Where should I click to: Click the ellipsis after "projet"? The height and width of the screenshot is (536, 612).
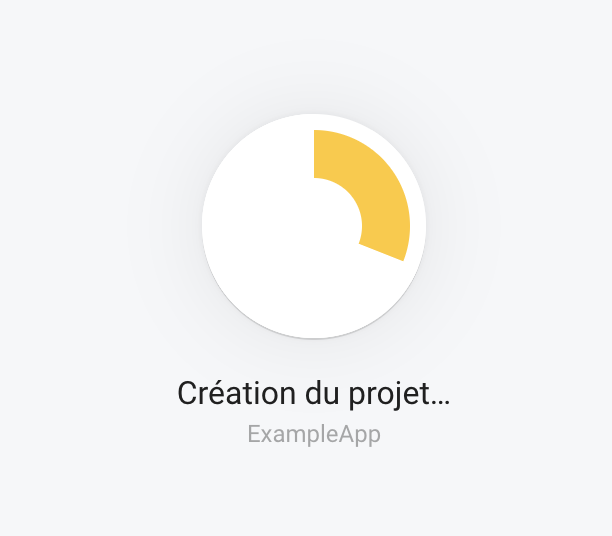[440, 402]
